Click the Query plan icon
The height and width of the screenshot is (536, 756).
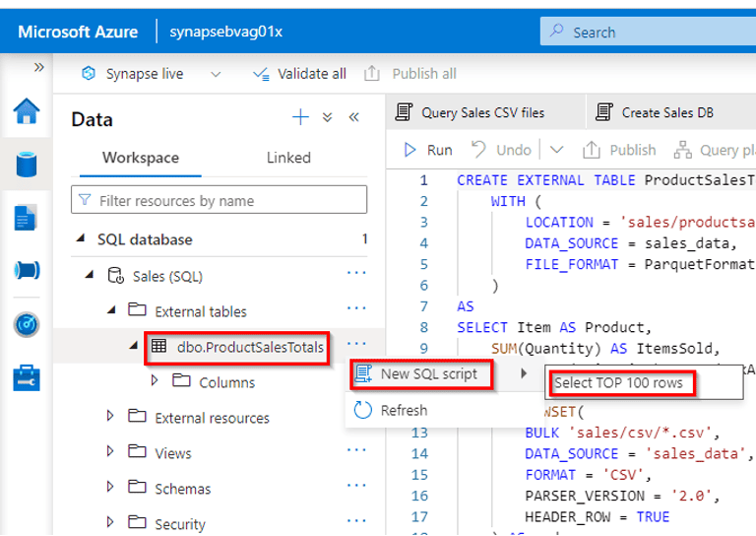coord(683,150)
